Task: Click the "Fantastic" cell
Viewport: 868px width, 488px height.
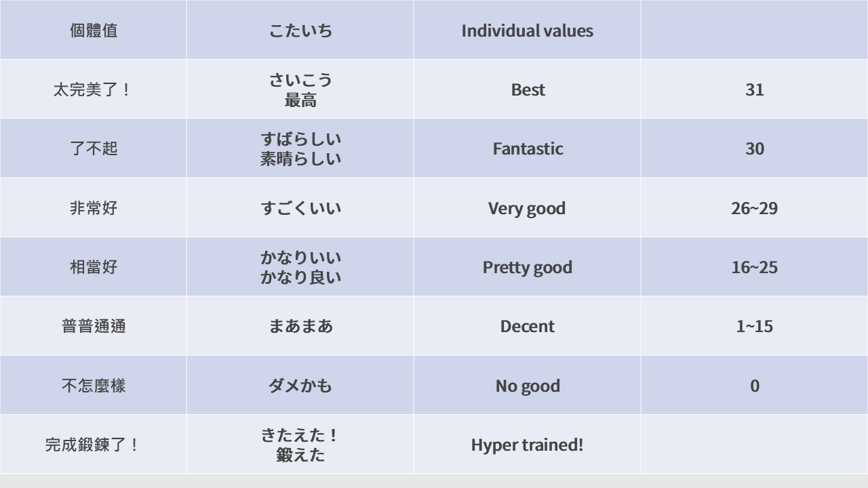Action: tap(527, 148)
